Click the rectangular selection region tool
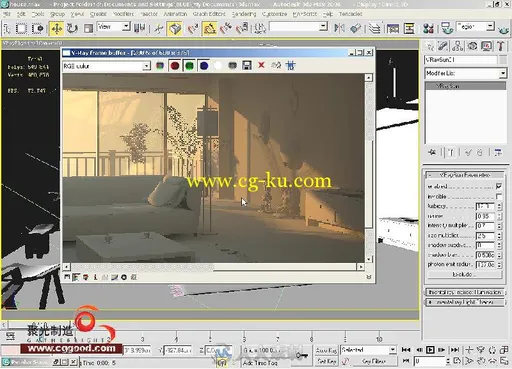The image size is (512, 369). tap(21, 28)
